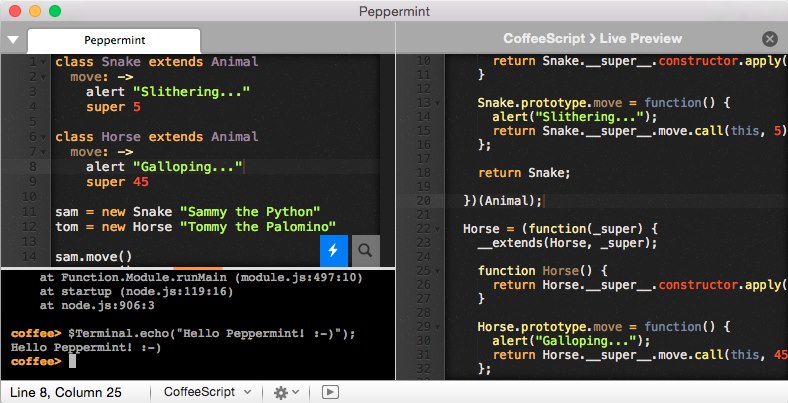
Task: Click line number 10 in editor gutter
Action: click(x=30, y=197)
